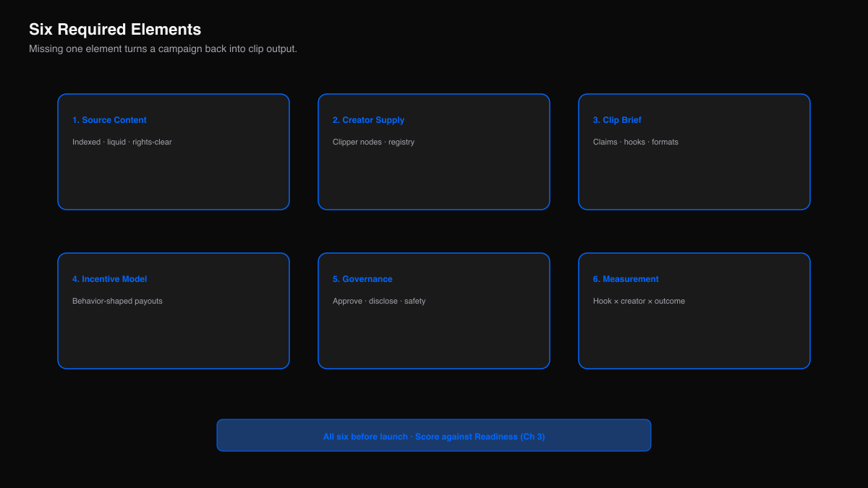Viewport: 868px width, 488px height.
Task: Click the '2. Creator Supply' heading
Action: point(368,120)
